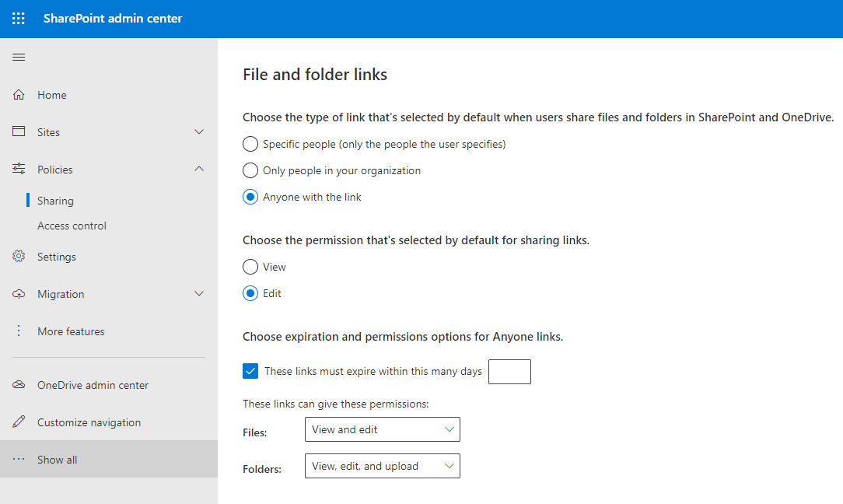Click the expiration days input field
Image resolution: width=843 pixels, height=504 pixels.
click(x=509, y=372)
